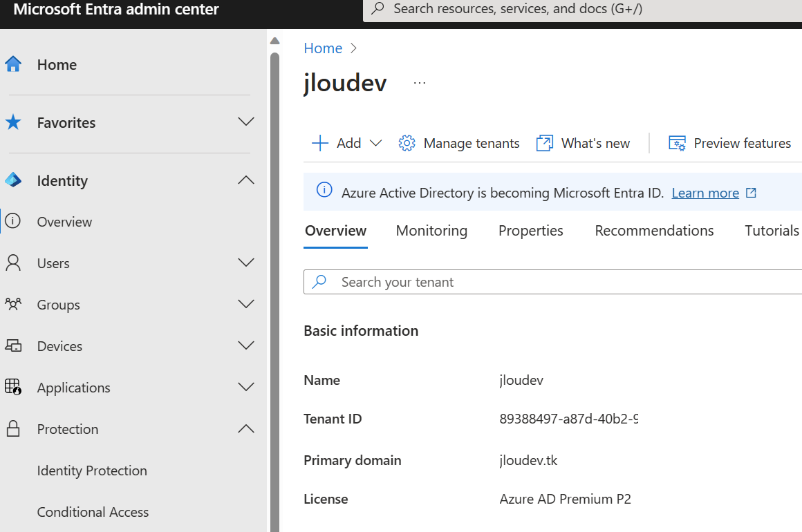802x532 pixels.
Task: Switch to the Monitoring tab
Action: (431, 231)
